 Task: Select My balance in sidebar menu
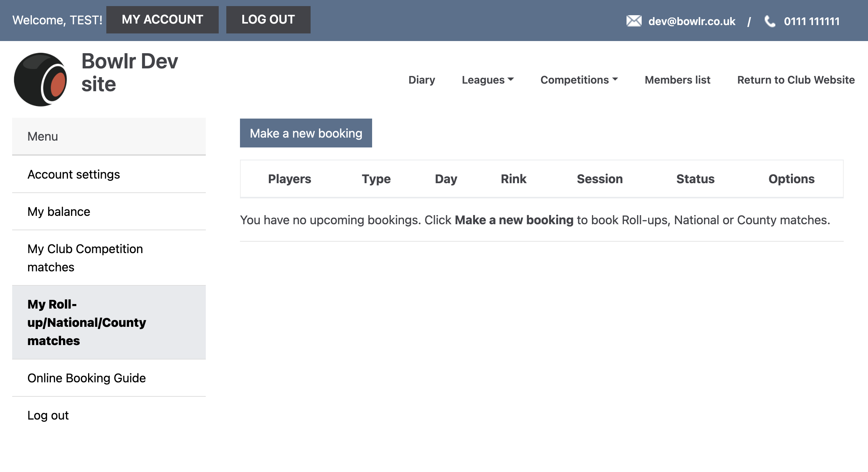click(59, 212)
